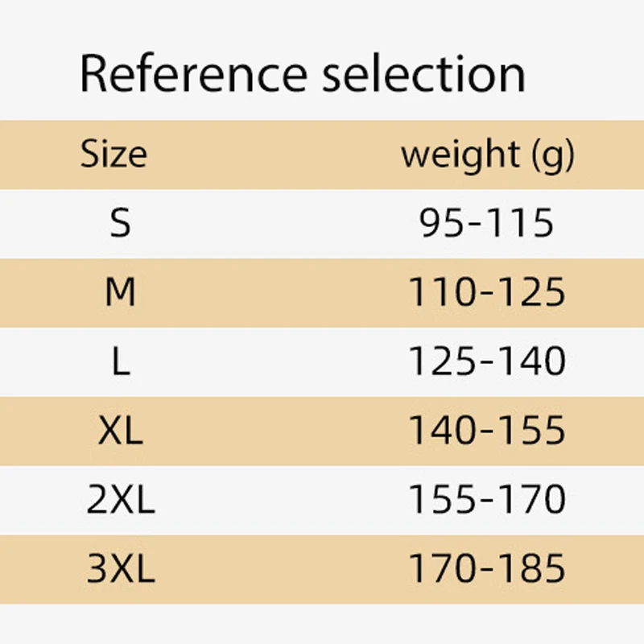The width and height of the screenshot is (644, 644).
Task: Choose the L size cell
Action: click(120, 362)
